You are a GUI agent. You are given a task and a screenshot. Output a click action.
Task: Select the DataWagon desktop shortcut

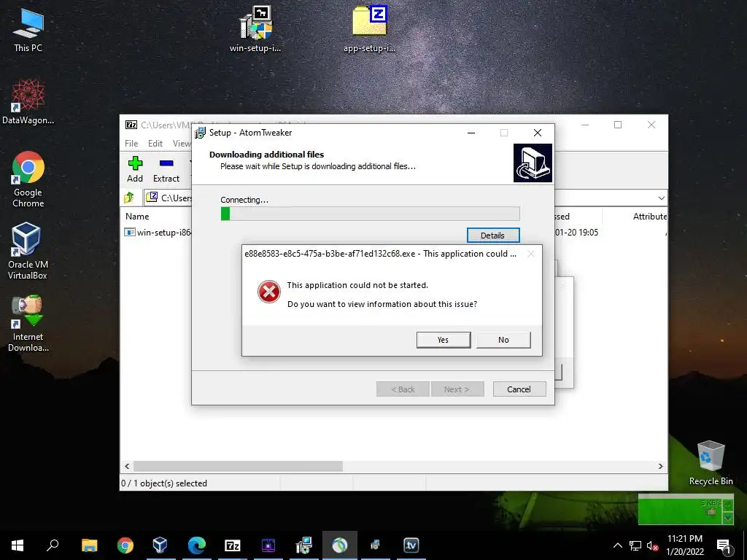28,102
